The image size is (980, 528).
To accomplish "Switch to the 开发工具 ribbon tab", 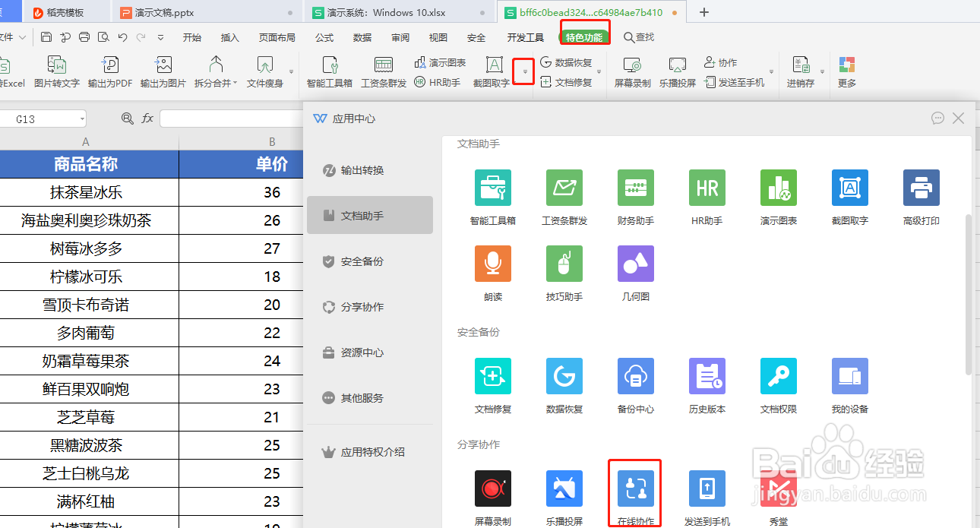I will 526,37.
